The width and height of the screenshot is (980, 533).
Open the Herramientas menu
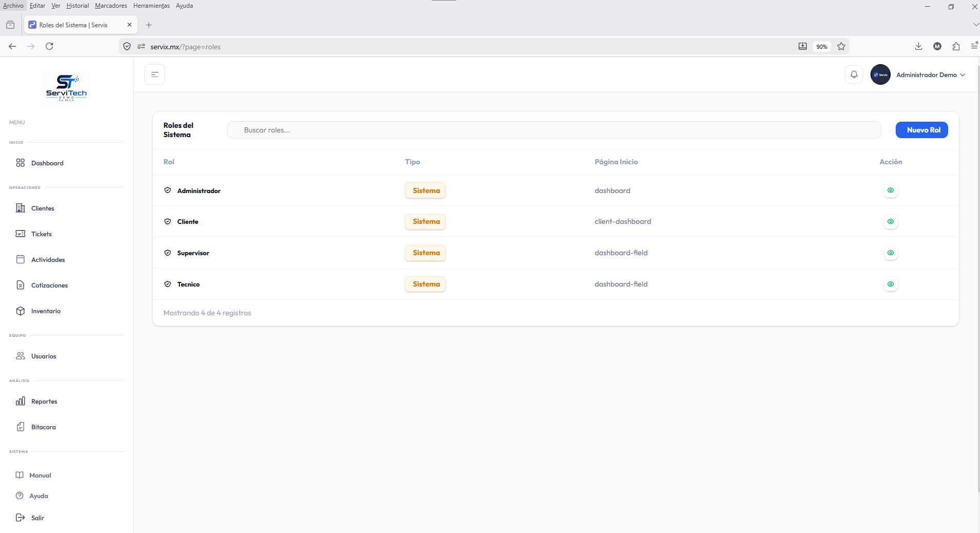pos(152,6)
